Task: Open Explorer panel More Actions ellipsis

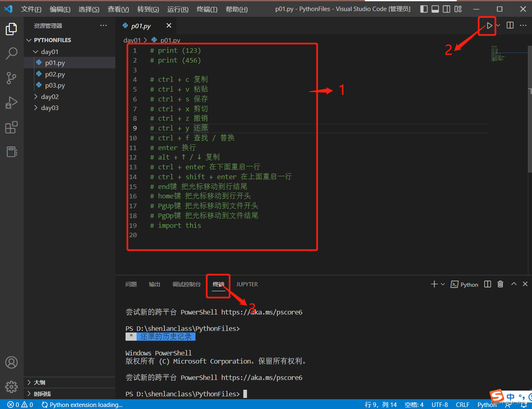Action: click(x=103, y=25)
